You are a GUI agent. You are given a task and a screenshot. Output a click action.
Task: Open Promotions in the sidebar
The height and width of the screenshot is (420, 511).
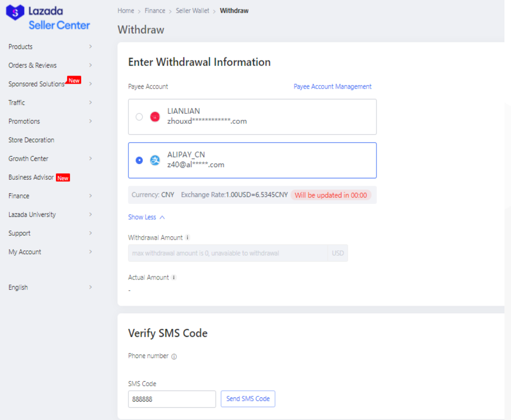tap(24, 121)
